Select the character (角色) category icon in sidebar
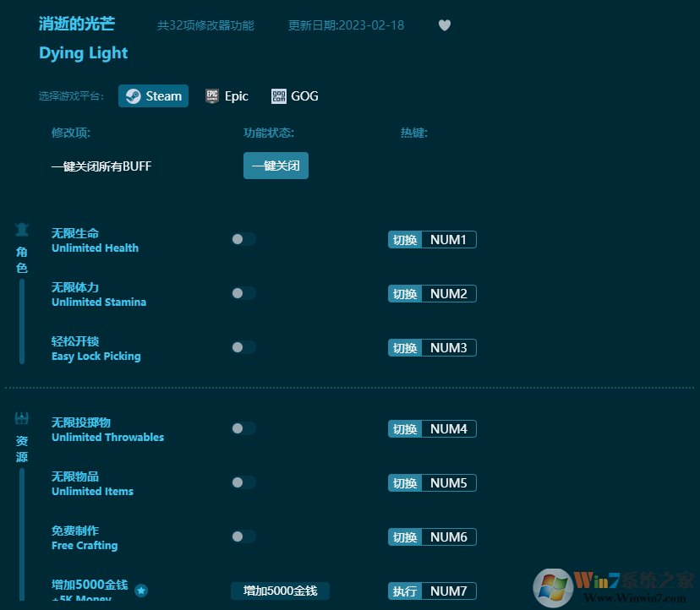Screen dimensions: 700x610 click(21, 228)
